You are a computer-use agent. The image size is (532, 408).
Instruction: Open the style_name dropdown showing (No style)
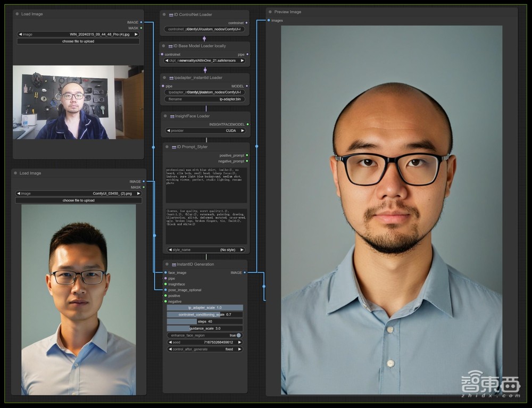[x=205, y=249]
